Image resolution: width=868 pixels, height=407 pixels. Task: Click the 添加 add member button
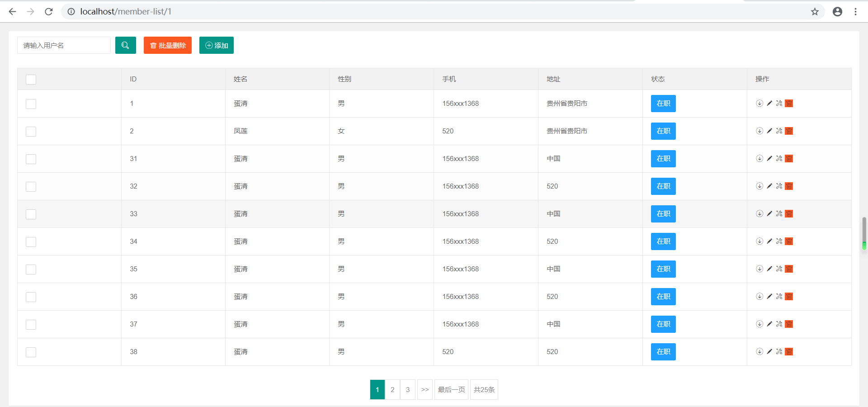(217, 45)
